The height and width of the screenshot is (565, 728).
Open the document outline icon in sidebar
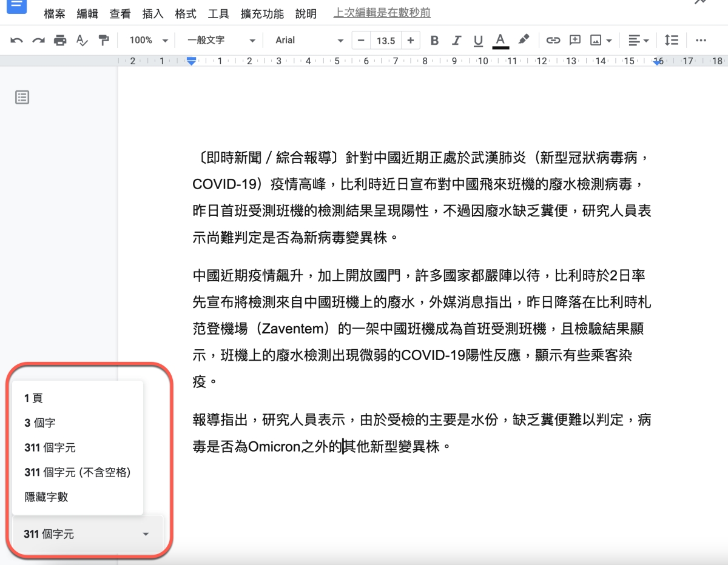pos(22,97)
